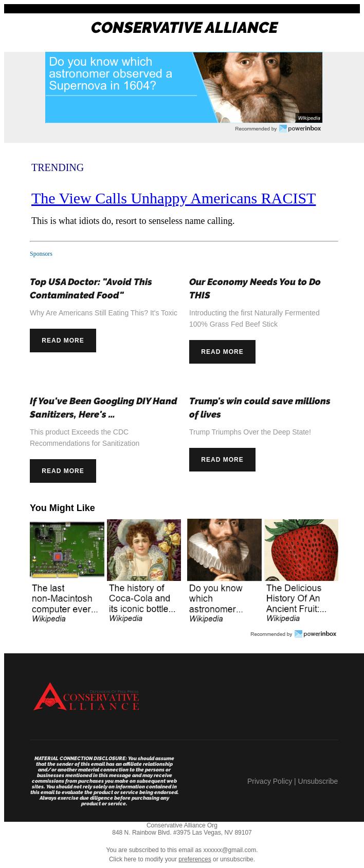Image resolution: width=364 pixels, height=868 pixels.
Task: Open The View Calls Unhappy Americans RACIST headline
Action: point(173,198)
